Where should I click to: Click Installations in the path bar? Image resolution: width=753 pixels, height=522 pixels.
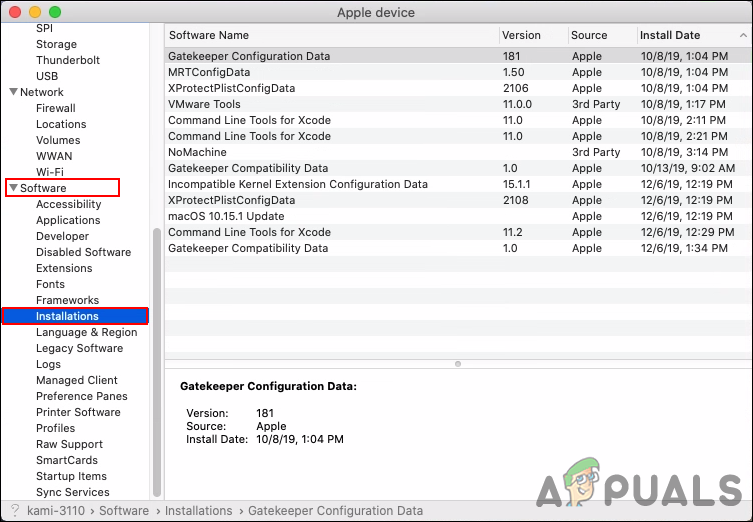pyautogui.click(x=198, y=510)
